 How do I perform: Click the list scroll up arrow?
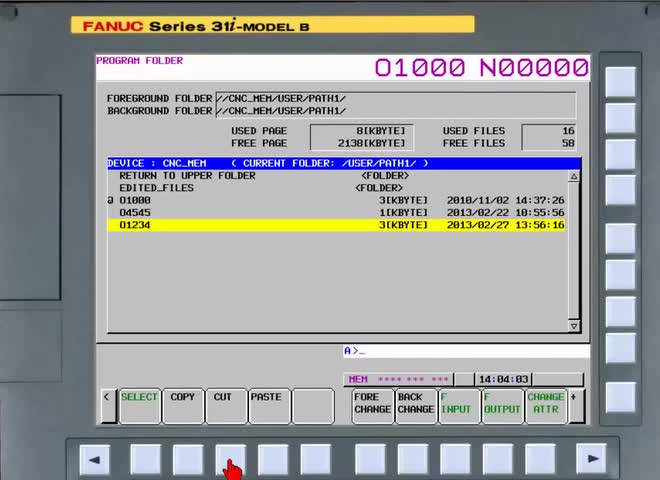[574, 177]
